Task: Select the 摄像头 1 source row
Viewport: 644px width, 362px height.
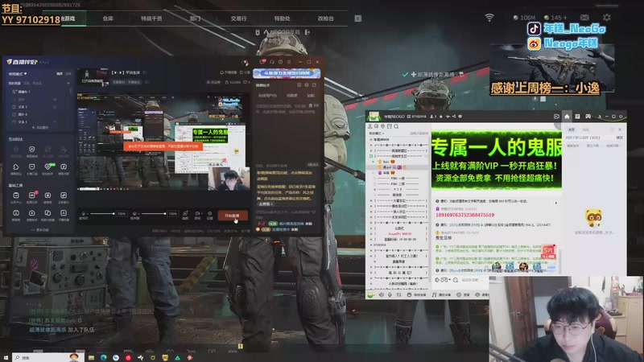Action: tap(37, 92)
